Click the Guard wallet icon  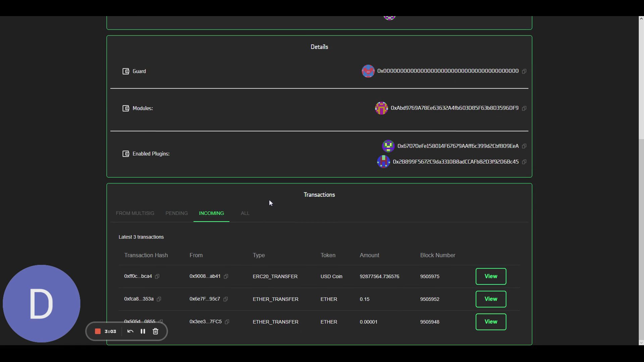pyautogui.click(x=126, y=71)
